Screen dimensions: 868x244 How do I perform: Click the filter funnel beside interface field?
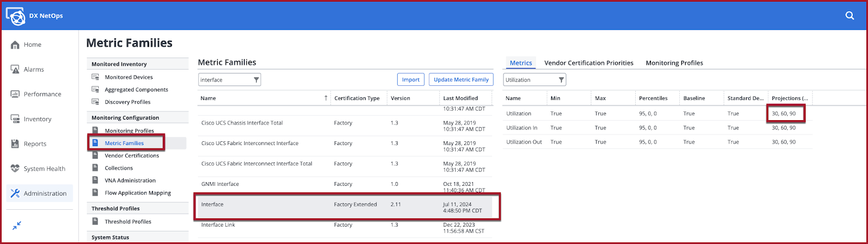tap(256, 80)
